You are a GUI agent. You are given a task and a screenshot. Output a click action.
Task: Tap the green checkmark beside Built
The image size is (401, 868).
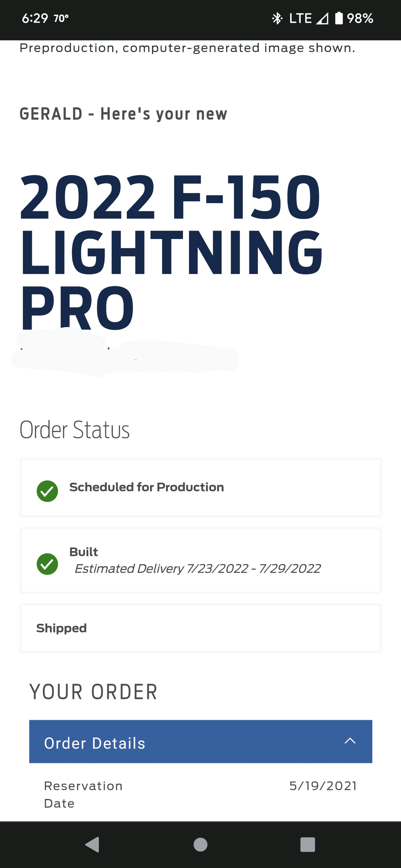[47, 564]
